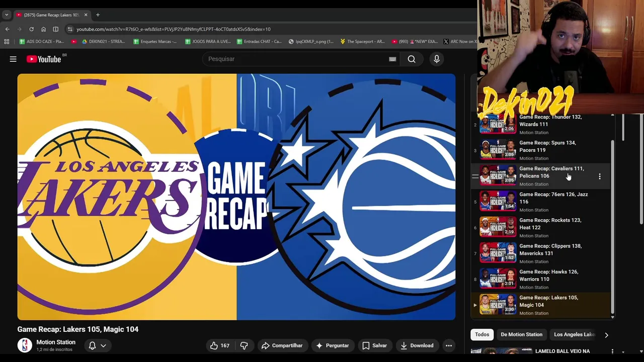The width and height of the screenshot is (644, 362).
Task: Click the Perguntar ask button
Action: point(332,345)
